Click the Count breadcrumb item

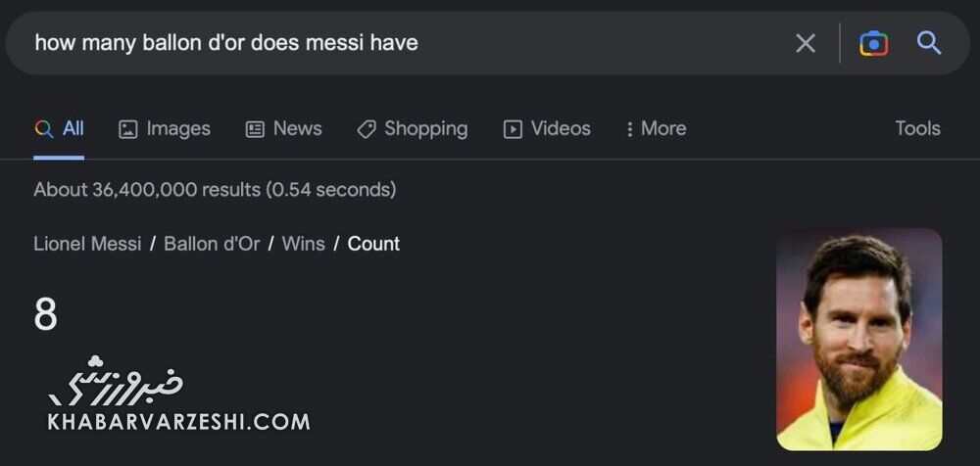point(373,244)
